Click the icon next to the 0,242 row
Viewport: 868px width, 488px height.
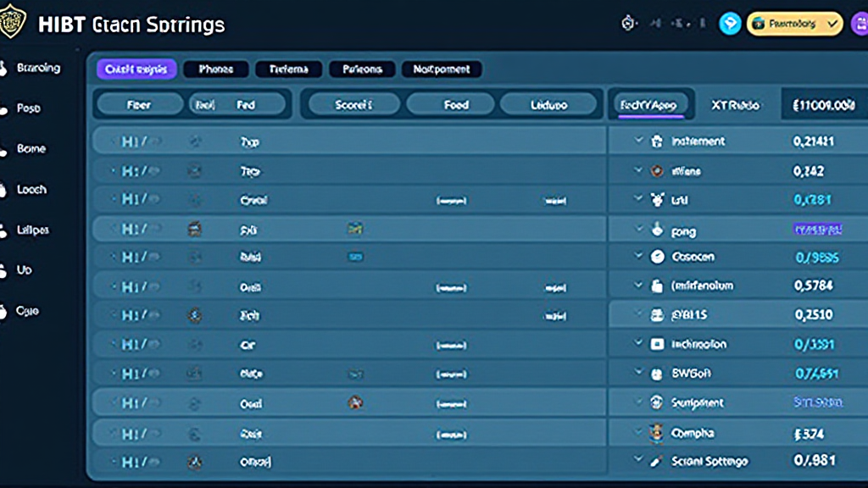657,171
